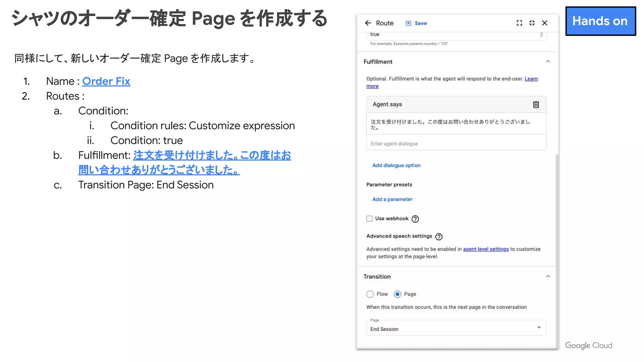
Task: Delete the Agent says response
Action: point(536,104)
